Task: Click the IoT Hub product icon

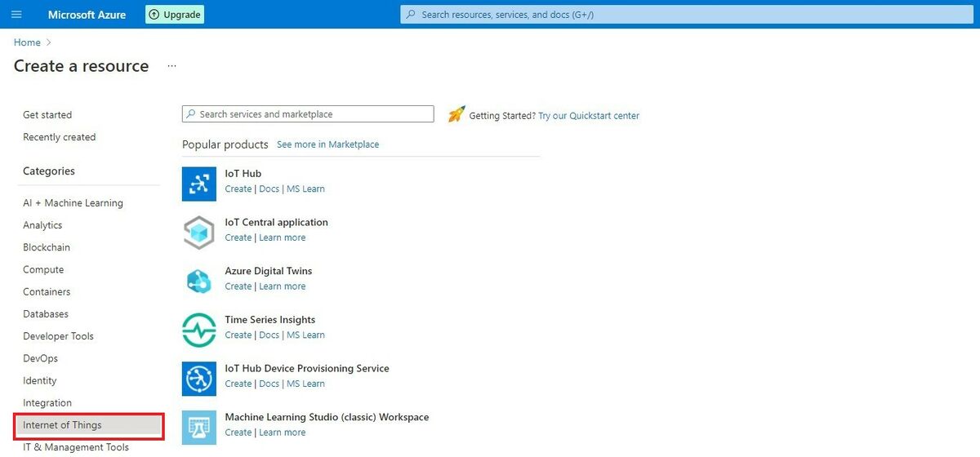Action: pyautogui.click(x=198, y=184)
